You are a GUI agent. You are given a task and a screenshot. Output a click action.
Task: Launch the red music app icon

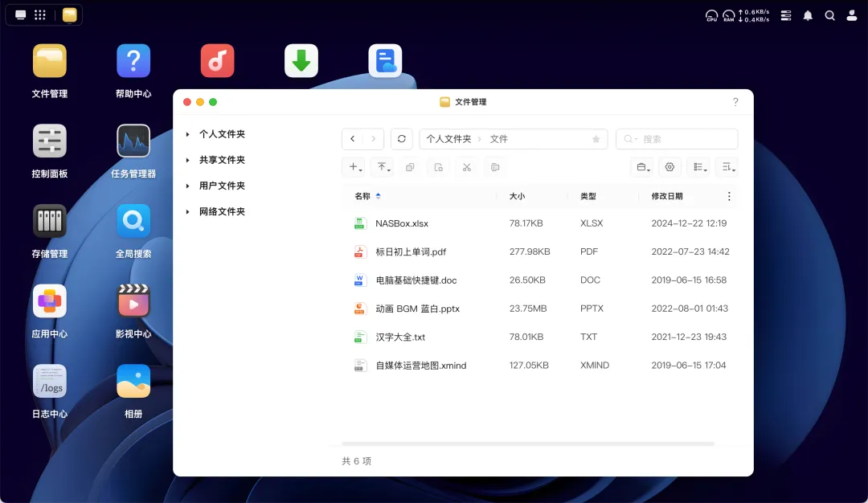click(217, 61)
